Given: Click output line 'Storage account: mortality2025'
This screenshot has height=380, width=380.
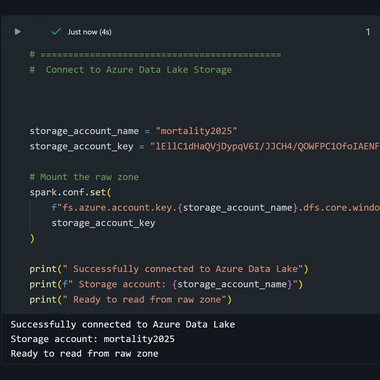Looking at the screenshot, I should coord(93,339).
